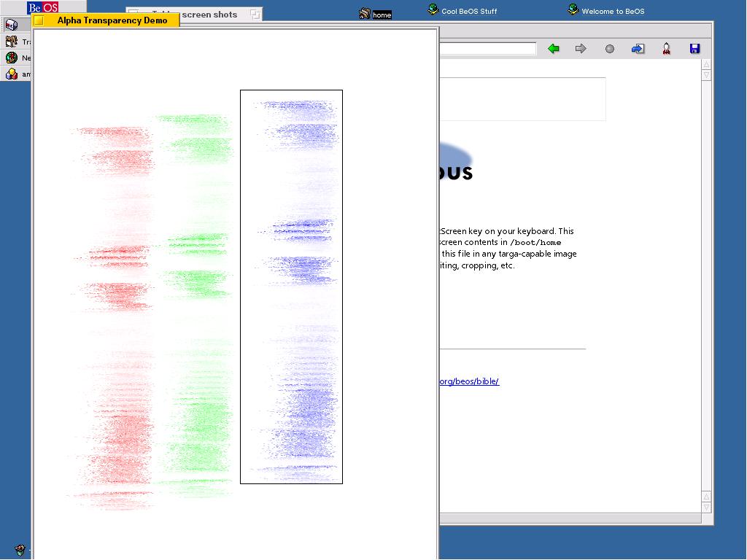
Task: Open the home desktop icon
Action: (x=376, y=14)
